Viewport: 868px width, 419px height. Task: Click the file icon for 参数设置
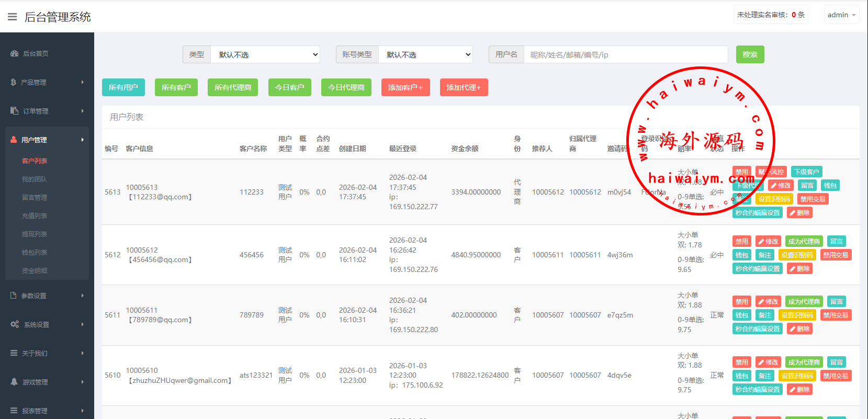(x=14, y=296)
